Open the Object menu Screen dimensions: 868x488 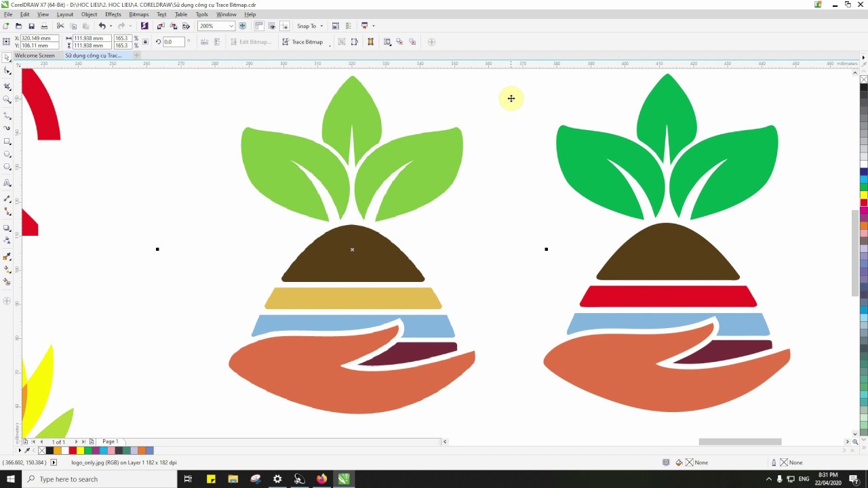point(89,14)
